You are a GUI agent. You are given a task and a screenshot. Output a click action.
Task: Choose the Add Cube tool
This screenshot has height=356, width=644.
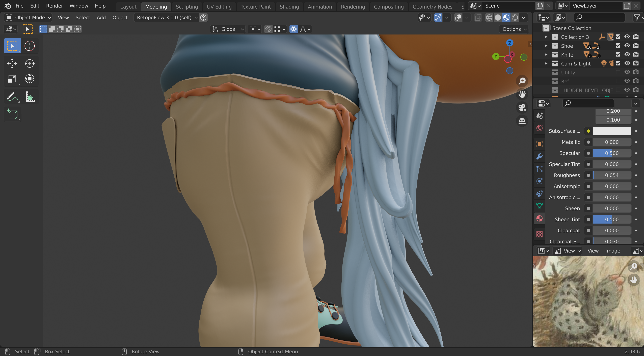coord(12,114)
